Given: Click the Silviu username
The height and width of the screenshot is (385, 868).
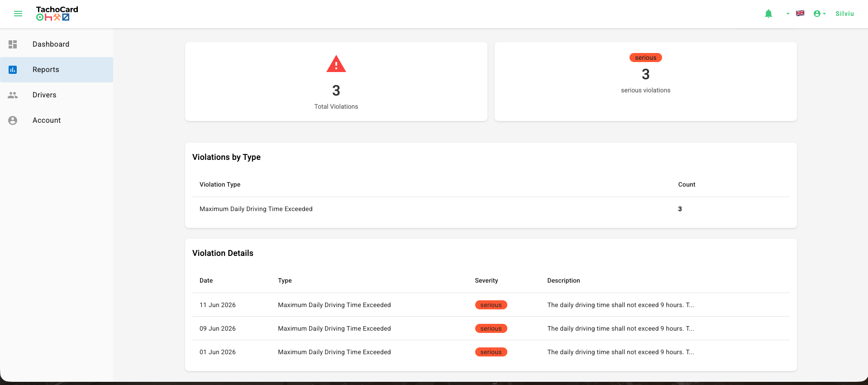Looking at the screenshot, I should click(x=844, y=14).
